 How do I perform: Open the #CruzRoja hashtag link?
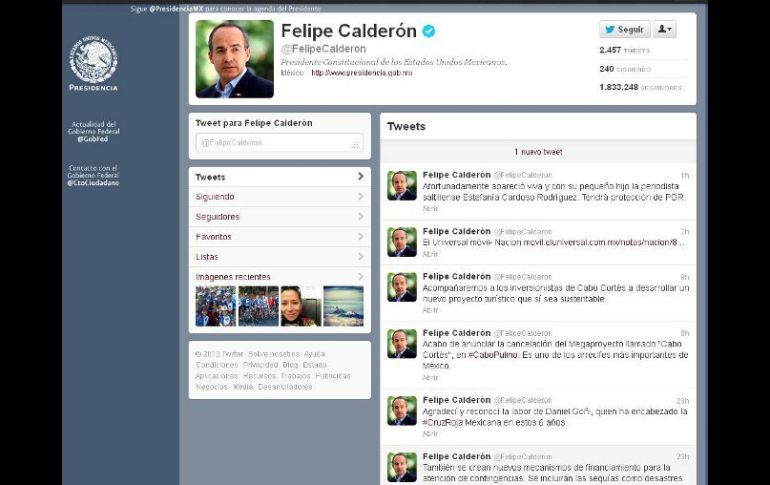click(x=442, y=422)
